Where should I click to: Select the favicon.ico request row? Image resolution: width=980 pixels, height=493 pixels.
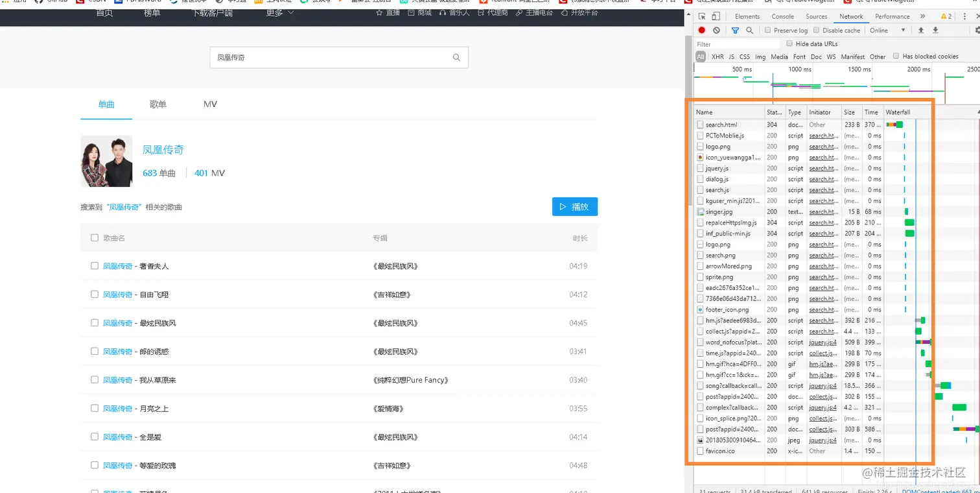point(813,451)
